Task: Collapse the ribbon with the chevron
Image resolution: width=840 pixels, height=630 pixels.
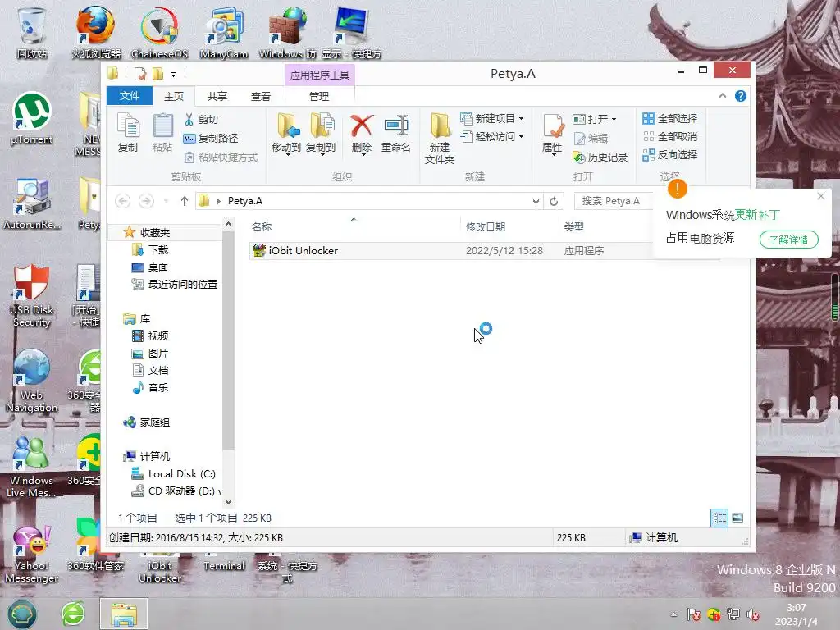Action: click(723, 96)
